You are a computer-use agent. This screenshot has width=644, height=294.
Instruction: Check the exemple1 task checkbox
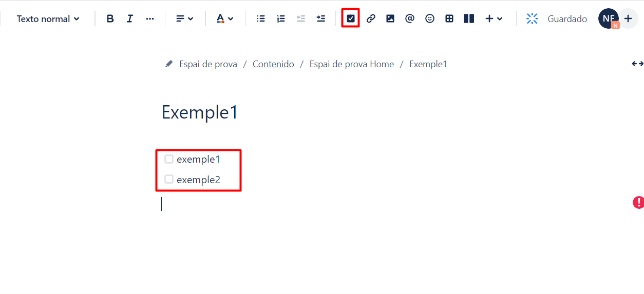click(169, 159)
